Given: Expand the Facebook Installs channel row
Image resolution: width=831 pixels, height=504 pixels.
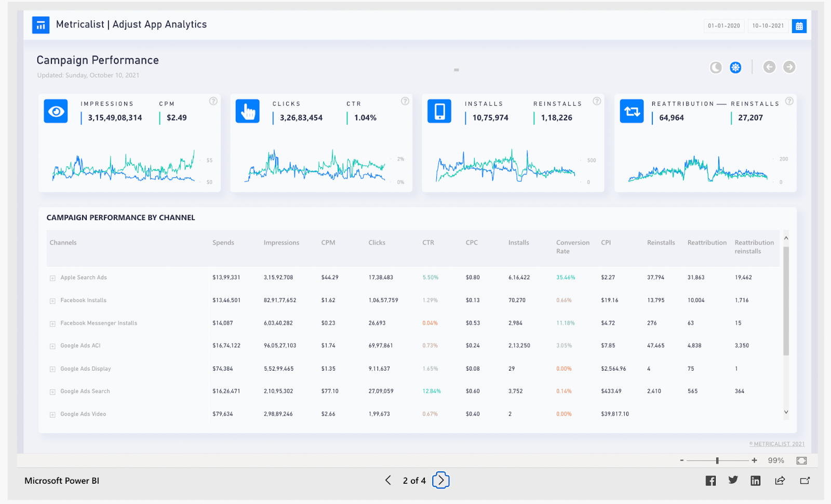Looking at the screenshot, I should pos(52,300).
